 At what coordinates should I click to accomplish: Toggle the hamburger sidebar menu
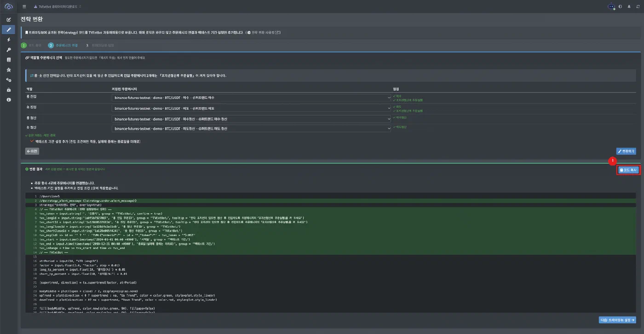pyautogui.click(x=24, y=6)
